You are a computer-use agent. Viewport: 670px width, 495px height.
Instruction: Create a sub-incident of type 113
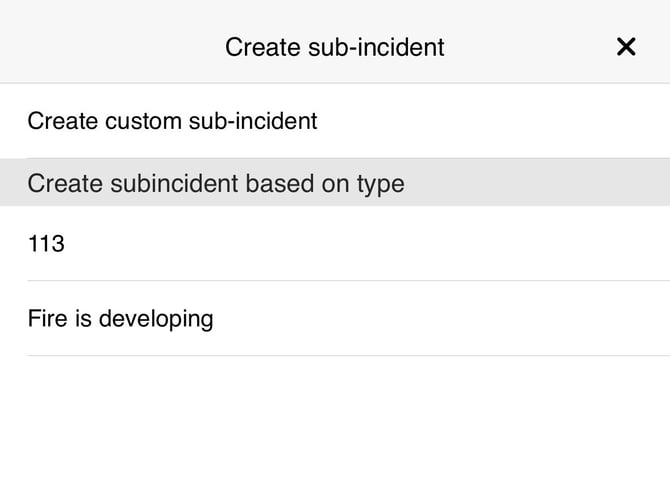46,243
